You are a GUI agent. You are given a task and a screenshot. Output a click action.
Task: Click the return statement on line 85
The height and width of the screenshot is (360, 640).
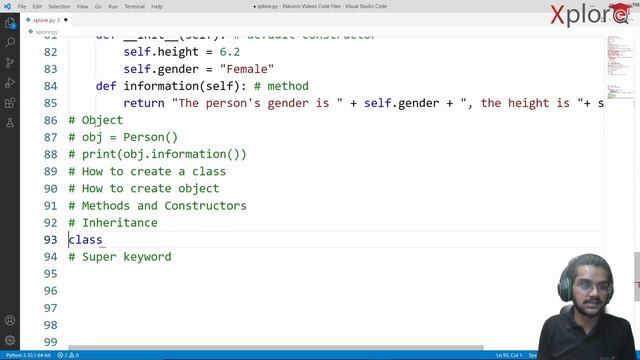click(x=363, y=103)
